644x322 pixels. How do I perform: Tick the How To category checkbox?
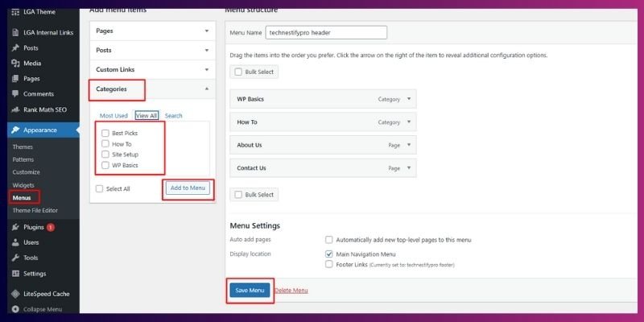(105, 144)
